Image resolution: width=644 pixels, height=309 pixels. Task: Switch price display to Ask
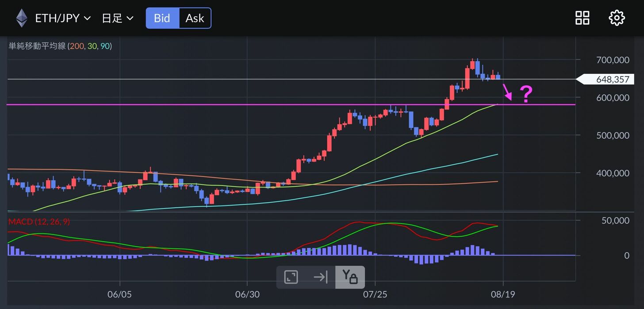point(195,18)
